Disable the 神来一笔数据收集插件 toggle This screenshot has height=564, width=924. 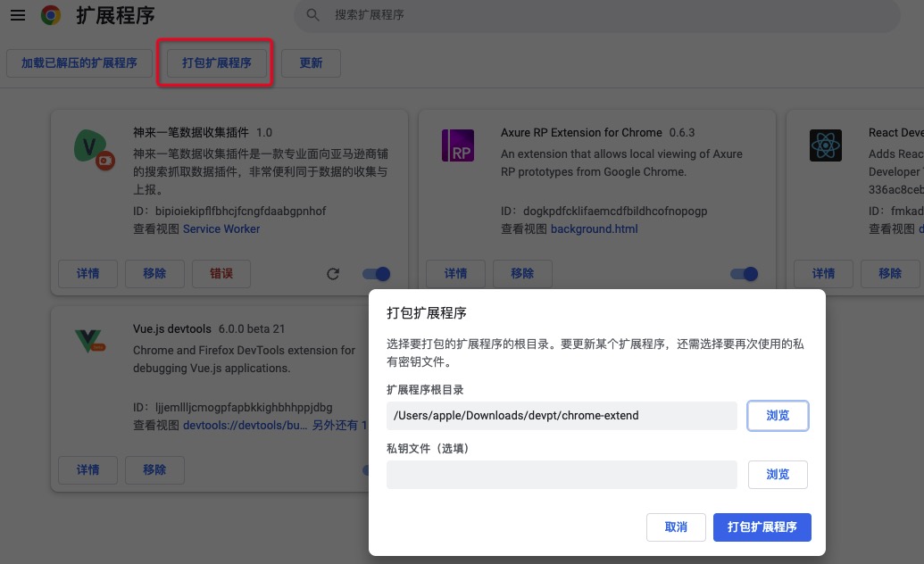376,274
